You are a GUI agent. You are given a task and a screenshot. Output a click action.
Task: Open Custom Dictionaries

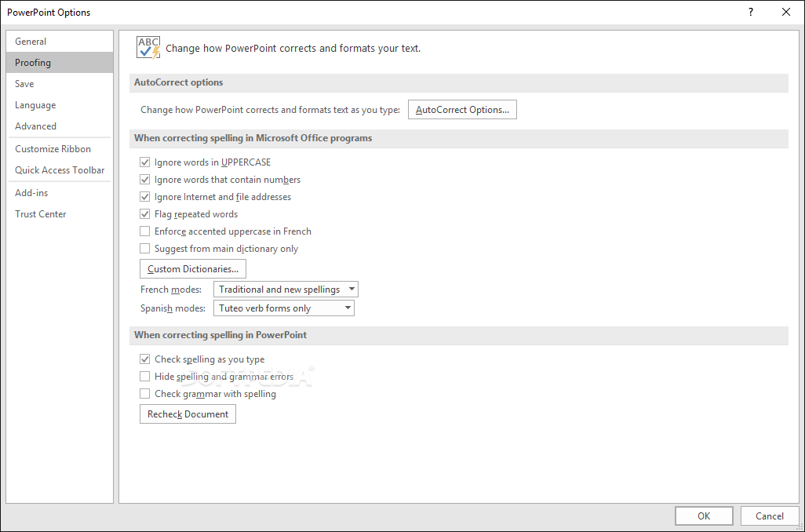tap(192, 268)
